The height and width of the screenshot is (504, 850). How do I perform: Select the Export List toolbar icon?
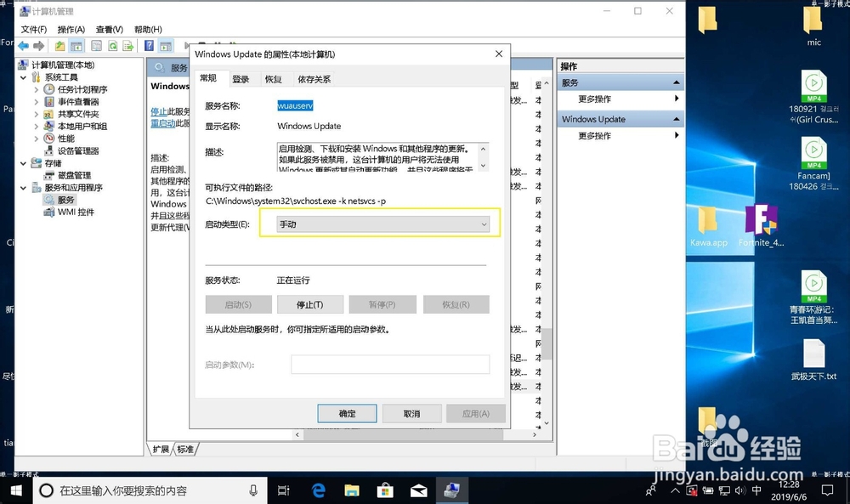(x=129, y=46)
